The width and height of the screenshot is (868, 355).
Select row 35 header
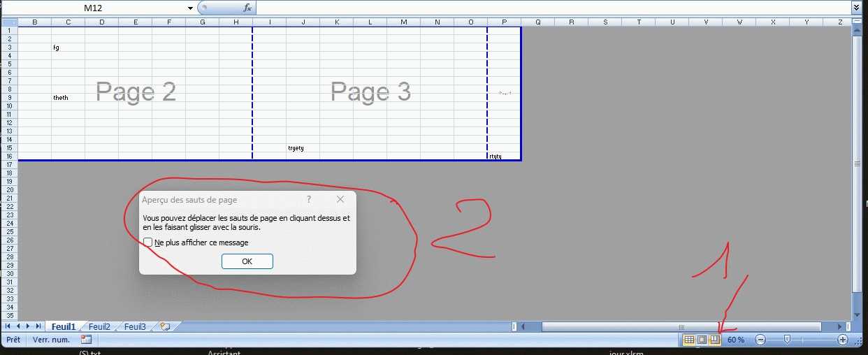[x=9, y=316]
